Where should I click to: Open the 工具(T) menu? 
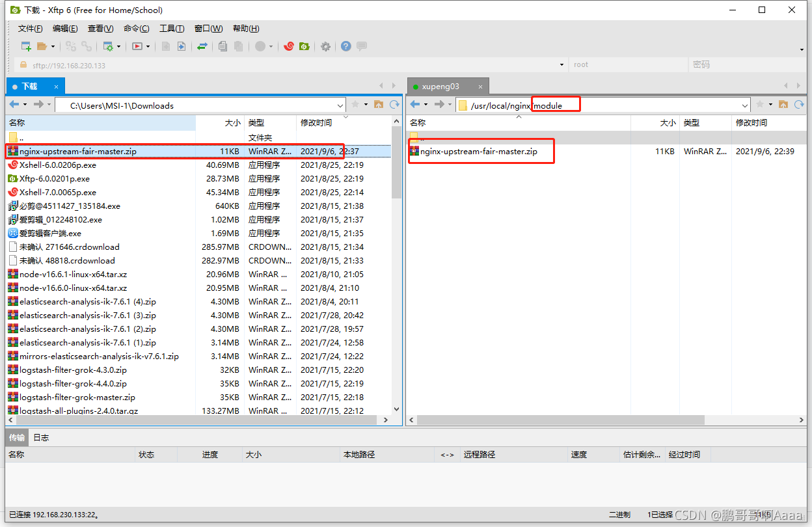(172, 29)
